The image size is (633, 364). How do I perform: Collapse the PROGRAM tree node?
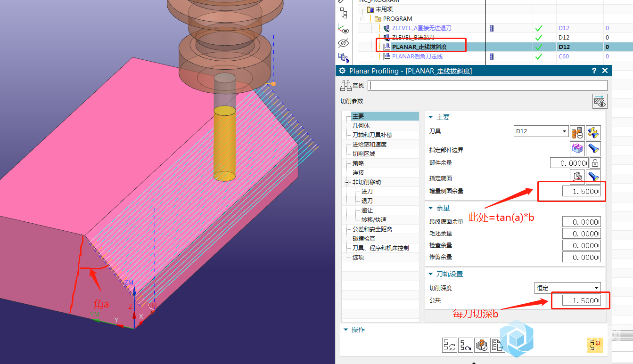362,19
